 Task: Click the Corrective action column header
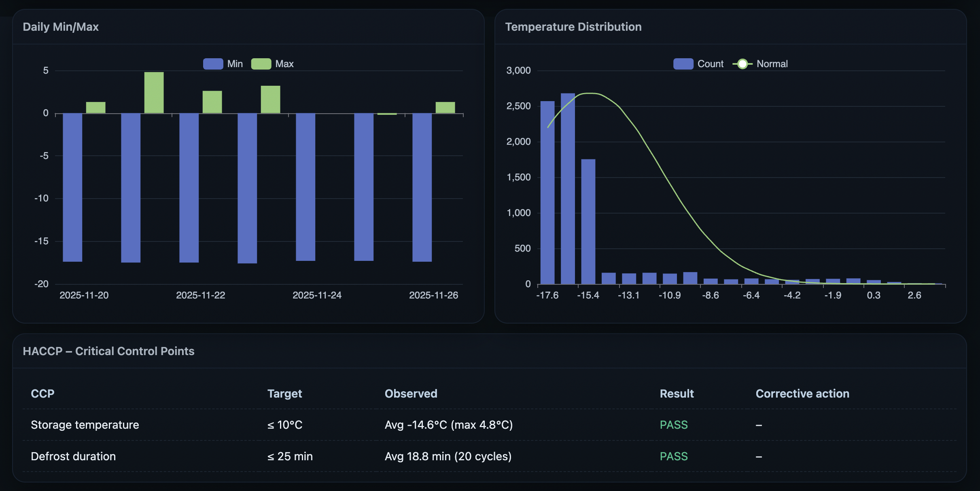tap(802, 394)
